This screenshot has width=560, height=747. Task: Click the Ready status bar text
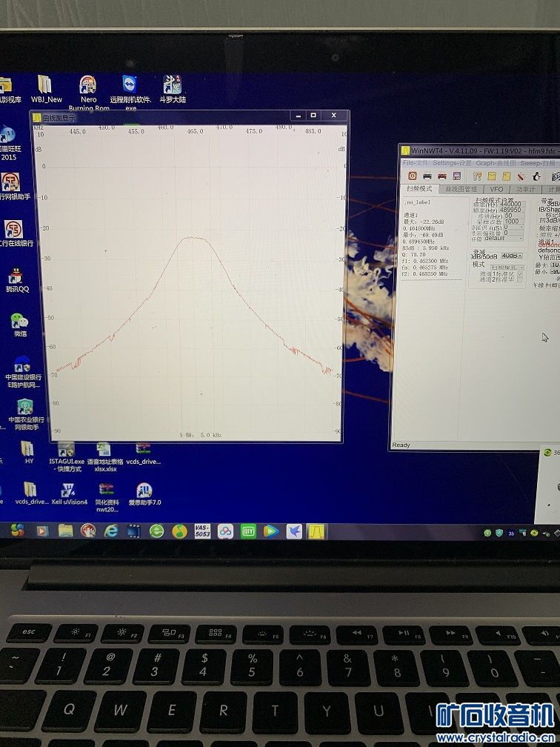401,445
